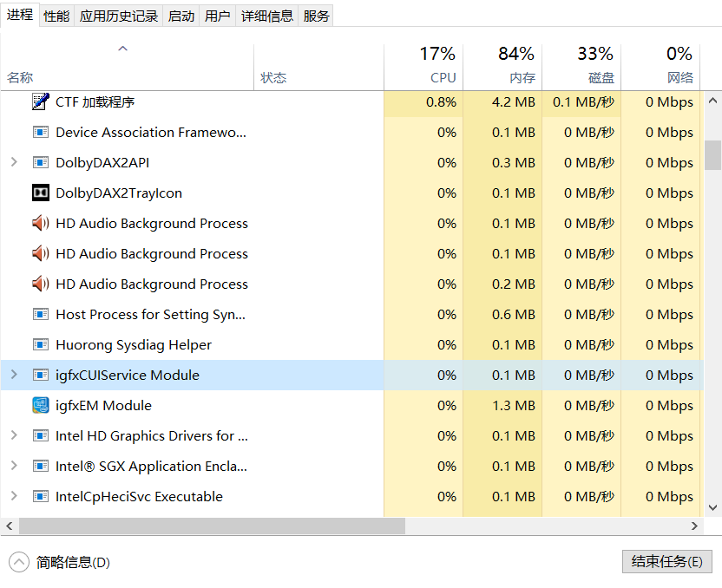Click the 1.3 MB memory of igfxEM Module
The width and height of the screenshot is (722, 588).
(x=514, y=406)
